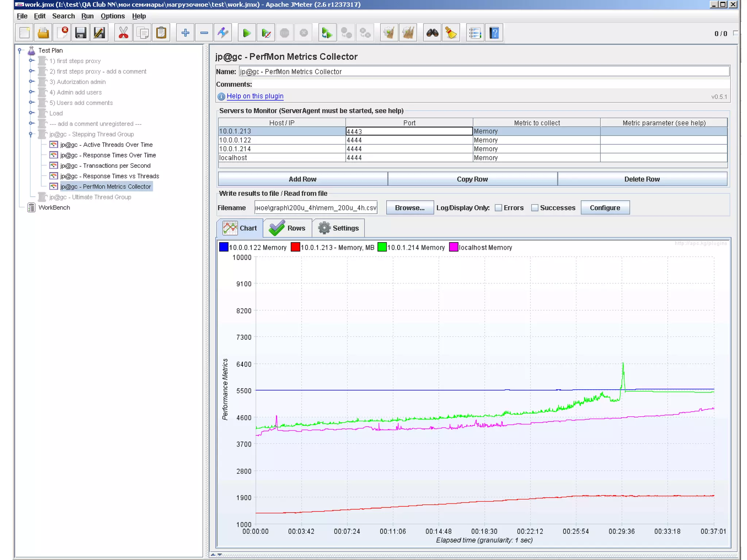747x560 pixels.
Task: Click the Expand All plus icon
Action: [x=185, y=33]
